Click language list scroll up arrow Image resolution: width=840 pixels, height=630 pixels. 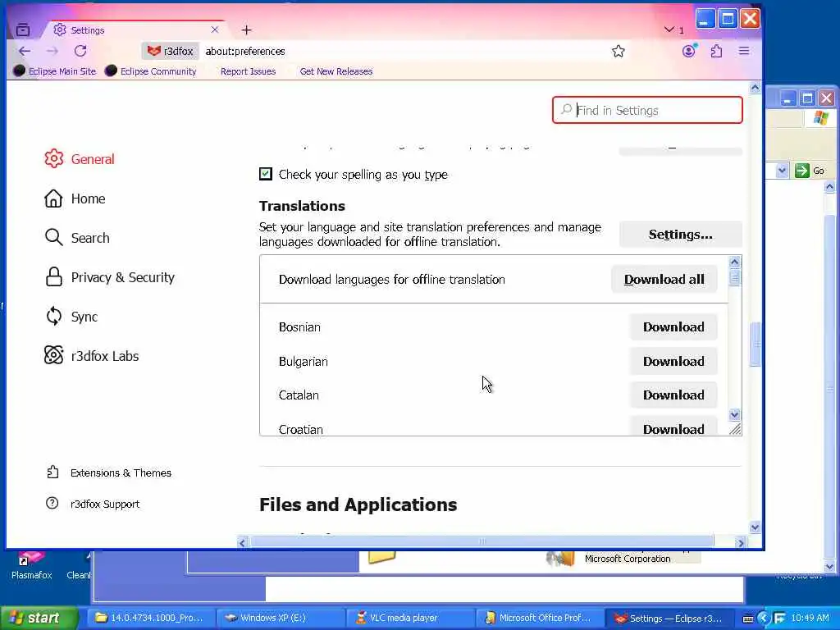tap(734, 262)
